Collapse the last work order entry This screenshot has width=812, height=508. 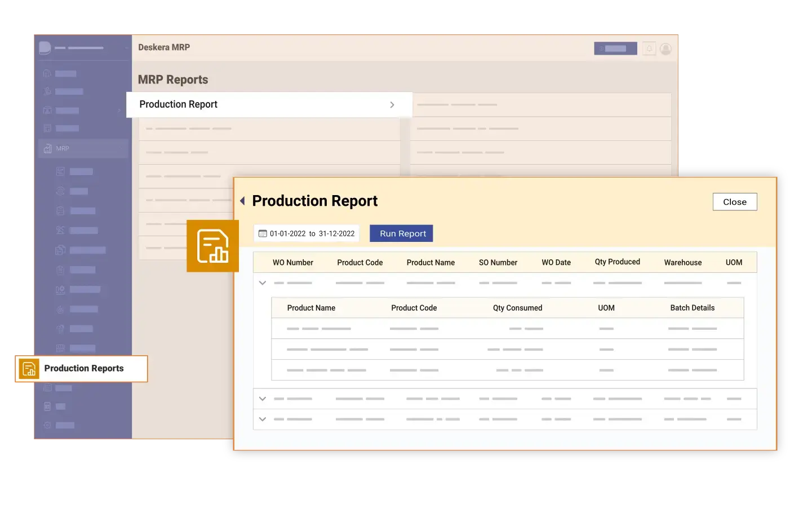coord(263,419)
